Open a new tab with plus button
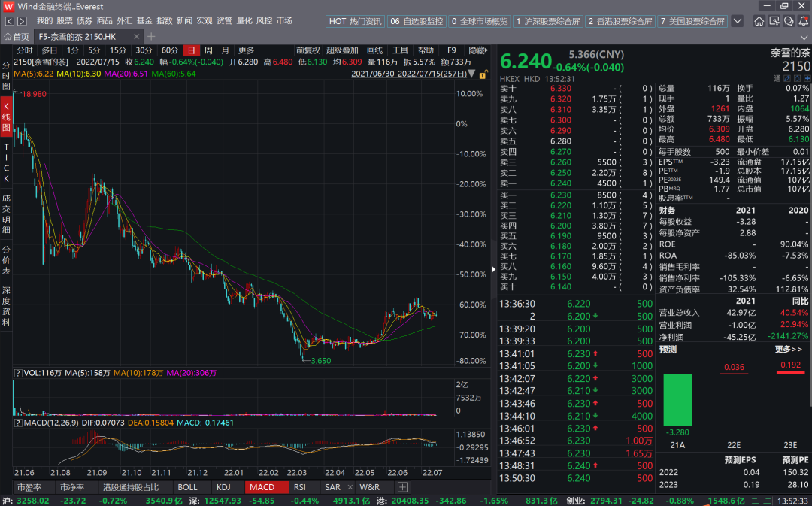Image resolution: width=812 pixels, height=506 pixels. (151, 36)
